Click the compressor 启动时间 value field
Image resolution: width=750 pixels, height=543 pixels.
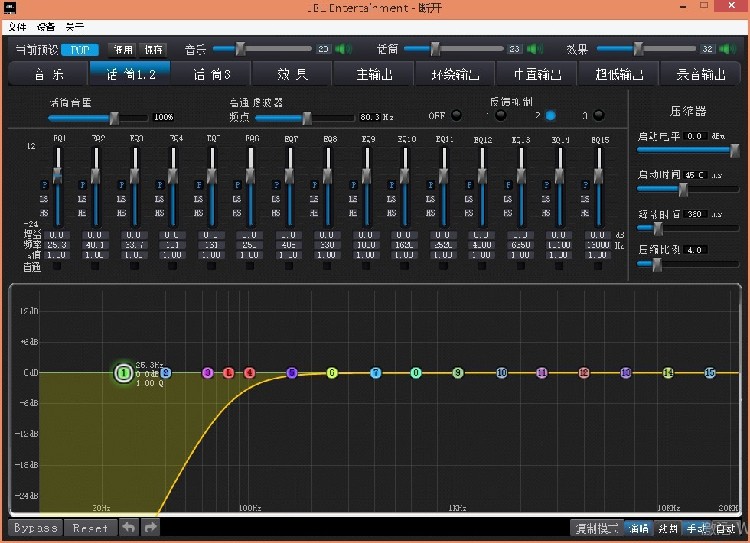pos(695,175)
